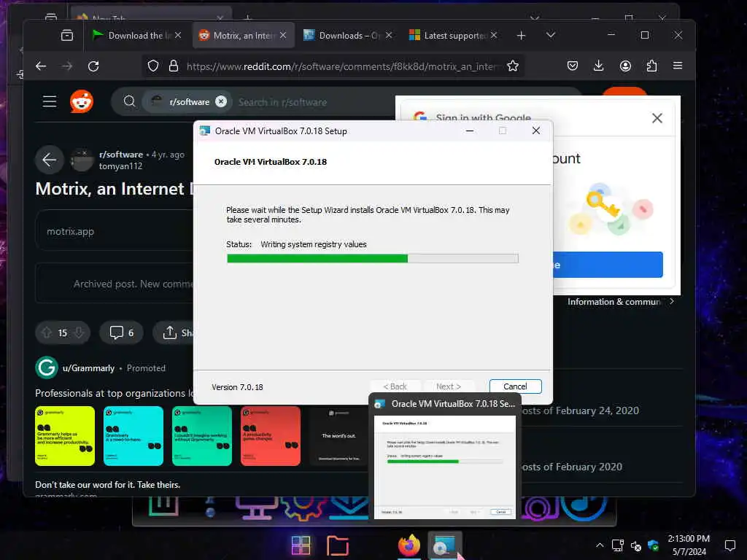747x560 pixels.
Task: Upvote the Motrix post
Action: tap(46, 332)
